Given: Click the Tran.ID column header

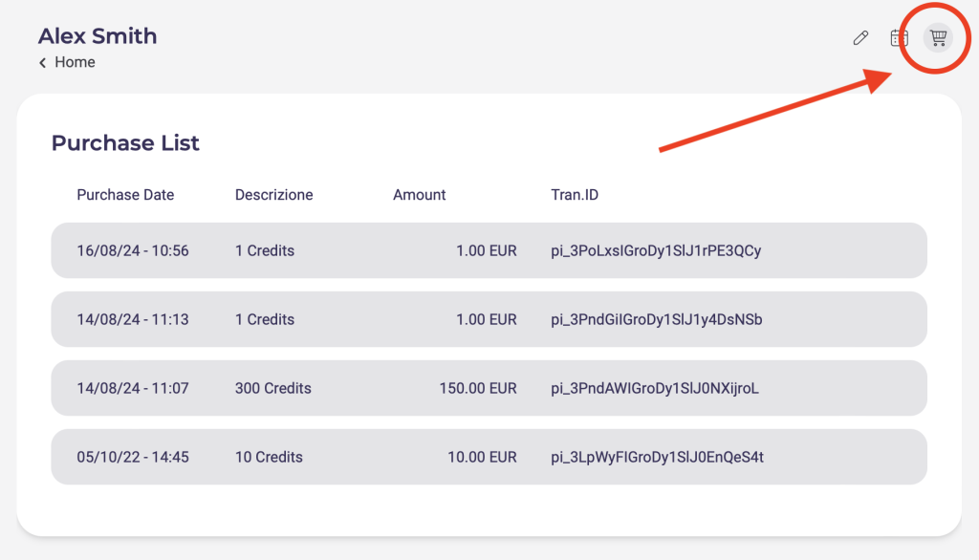Looking at the screenshot, I should tap(575, 195).
